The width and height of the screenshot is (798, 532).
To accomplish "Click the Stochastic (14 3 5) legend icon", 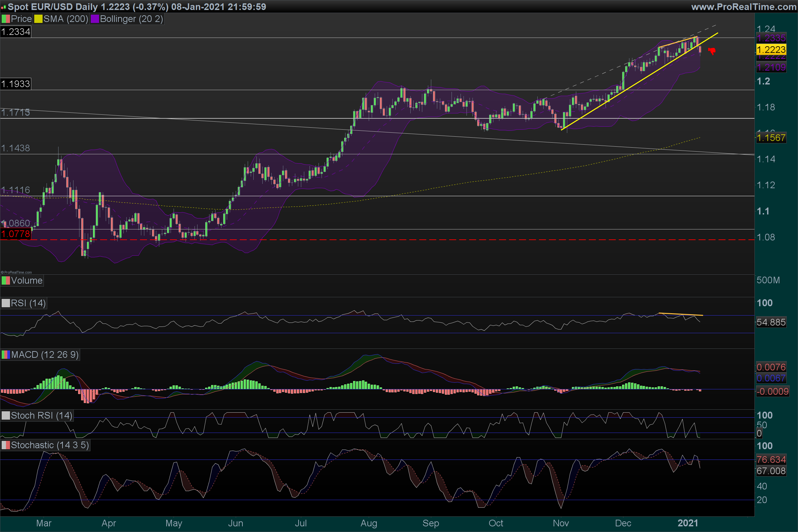I will point(6,445).
